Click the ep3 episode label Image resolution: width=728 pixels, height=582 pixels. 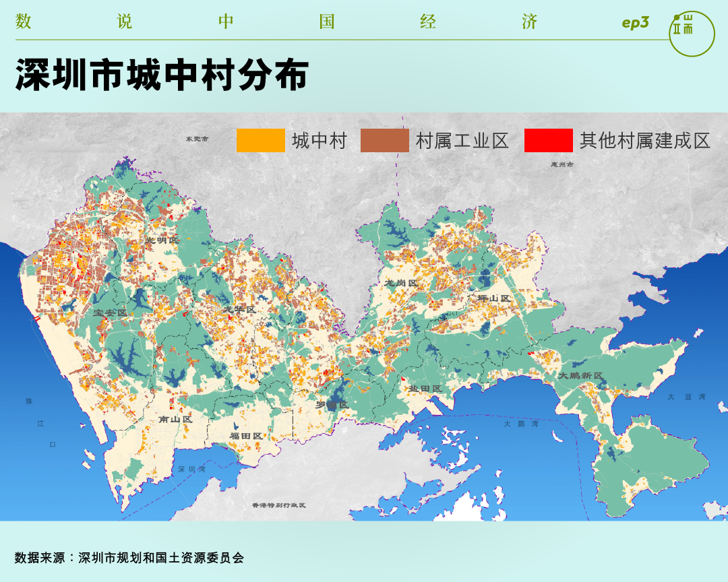click(635, 23)
